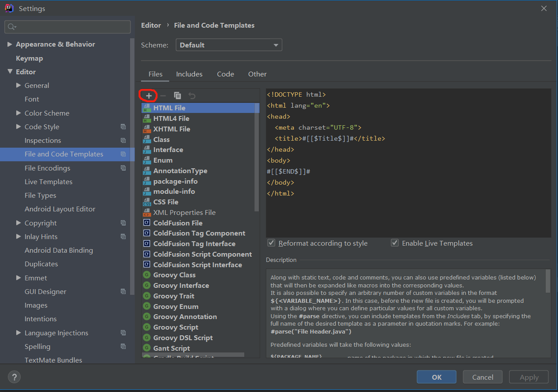Select HTML4 File template icon

[147, 119]
